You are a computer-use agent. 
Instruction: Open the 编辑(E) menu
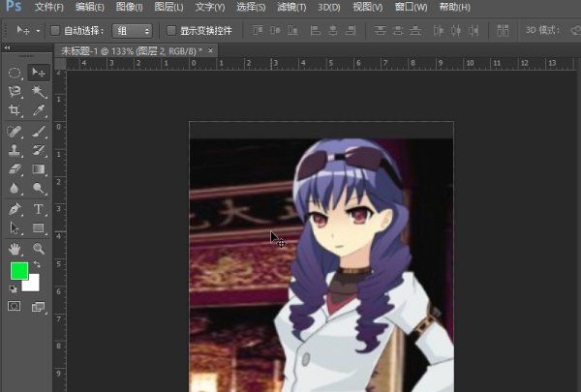coord(90,7)
